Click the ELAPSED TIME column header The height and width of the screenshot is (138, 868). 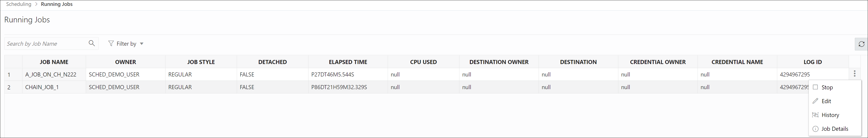point(348,62)
